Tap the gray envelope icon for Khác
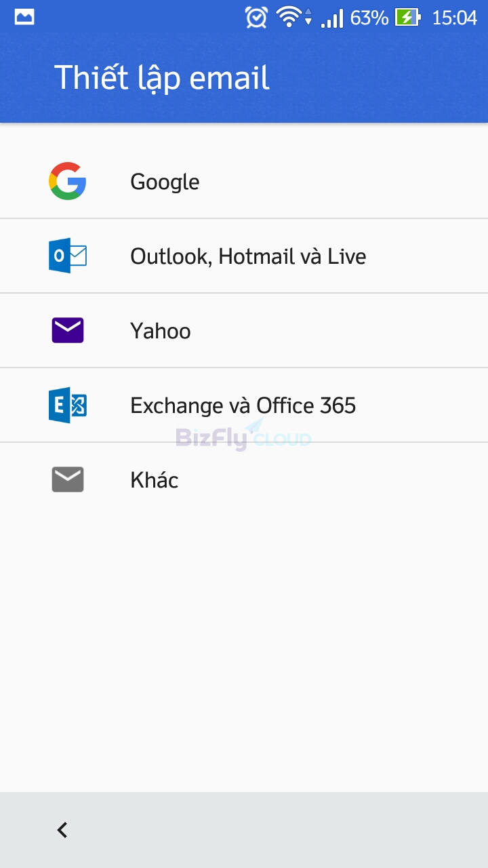 [68, 479]
